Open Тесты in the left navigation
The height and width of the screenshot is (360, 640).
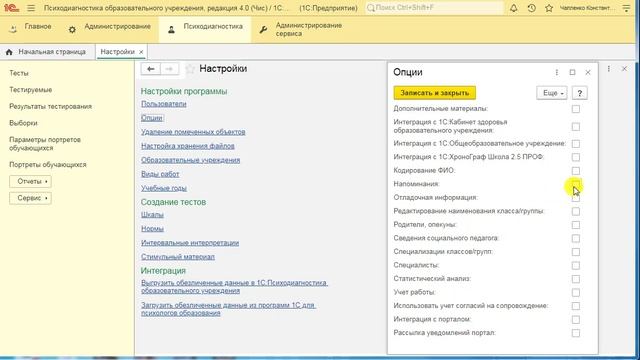19,73
